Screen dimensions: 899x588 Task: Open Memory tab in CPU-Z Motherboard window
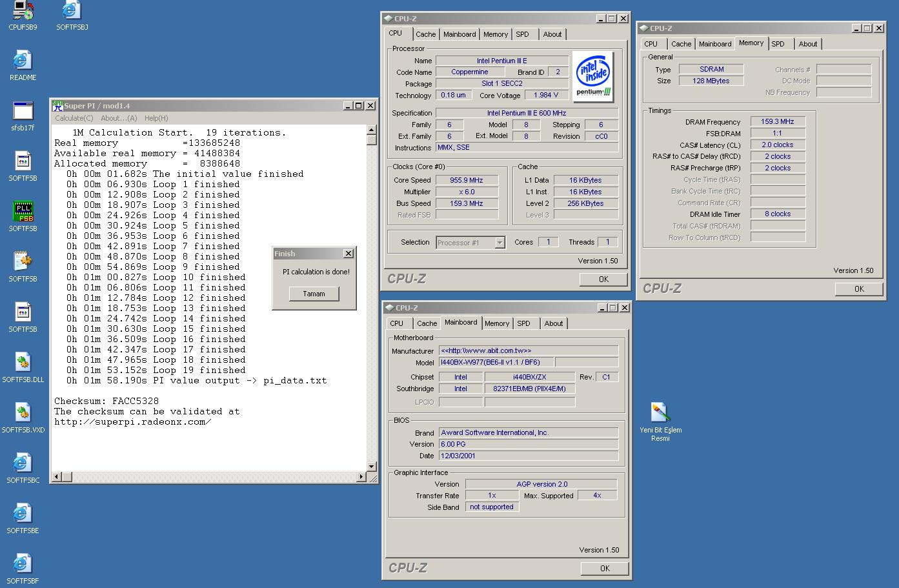(x=497, y=323)
